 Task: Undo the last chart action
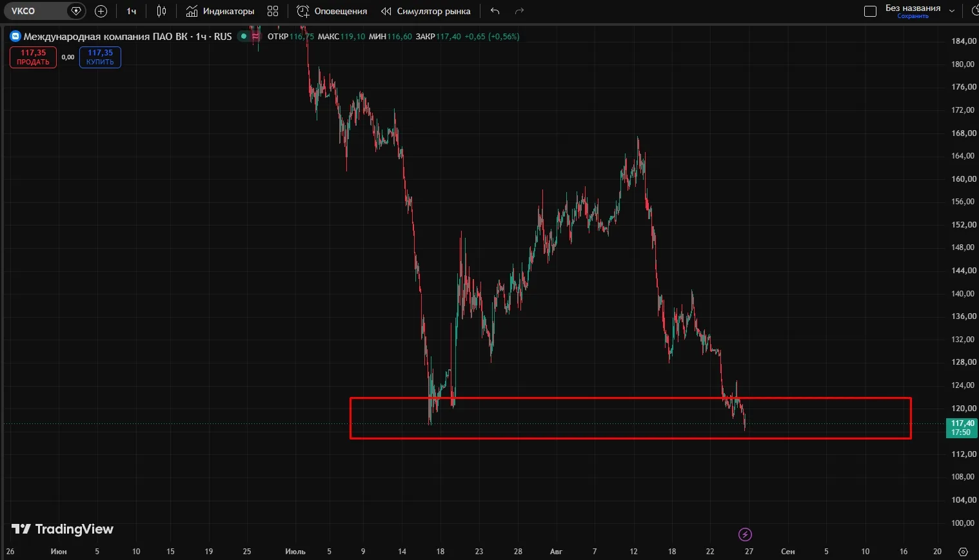click(495, 11)
